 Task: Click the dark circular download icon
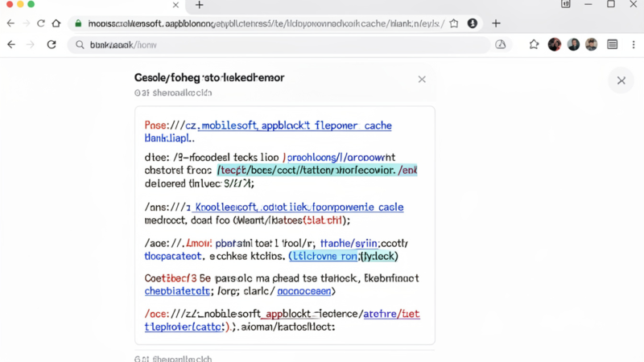click(x=473, y=23)
